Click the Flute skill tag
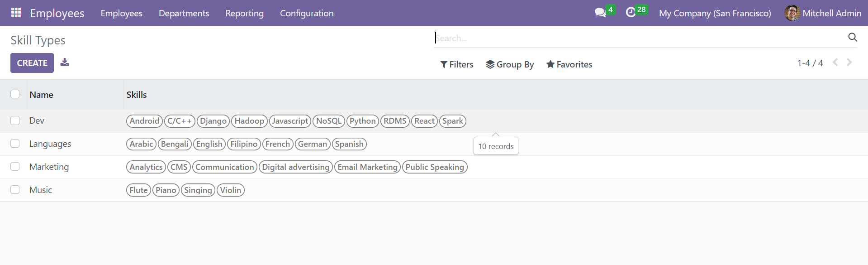Image resolution: width=868 pixels, height=265 pixels. coord(138,190)
